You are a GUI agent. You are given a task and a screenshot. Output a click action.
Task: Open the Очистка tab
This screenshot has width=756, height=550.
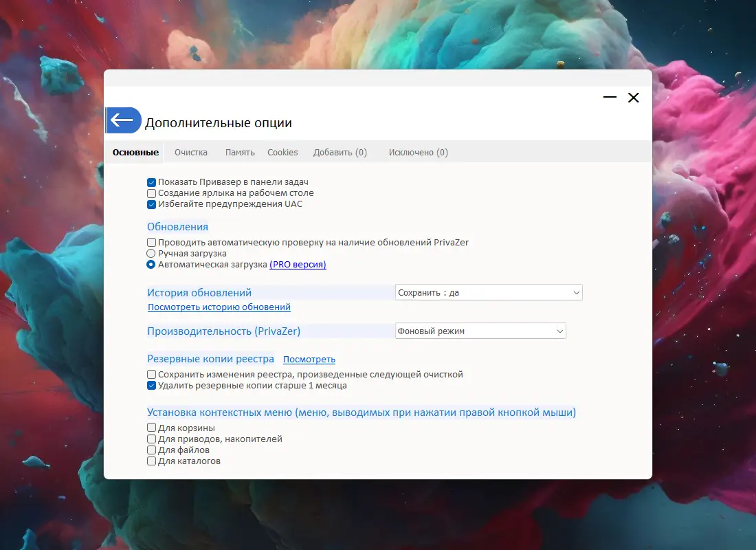click(x=191, y=153)
